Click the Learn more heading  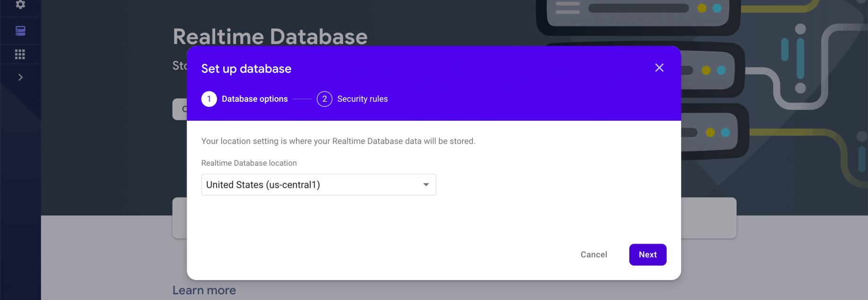click(204, 290)
